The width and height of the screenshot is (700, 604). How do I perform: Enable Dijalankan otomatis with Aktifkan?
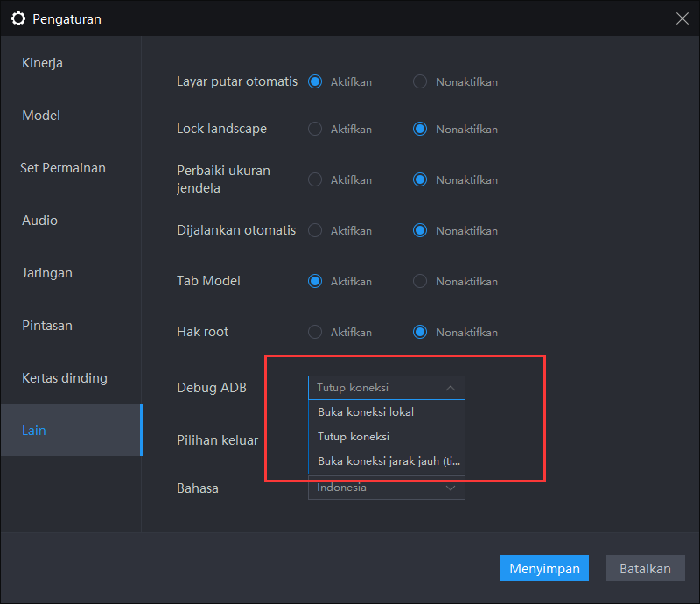(315, 230)
